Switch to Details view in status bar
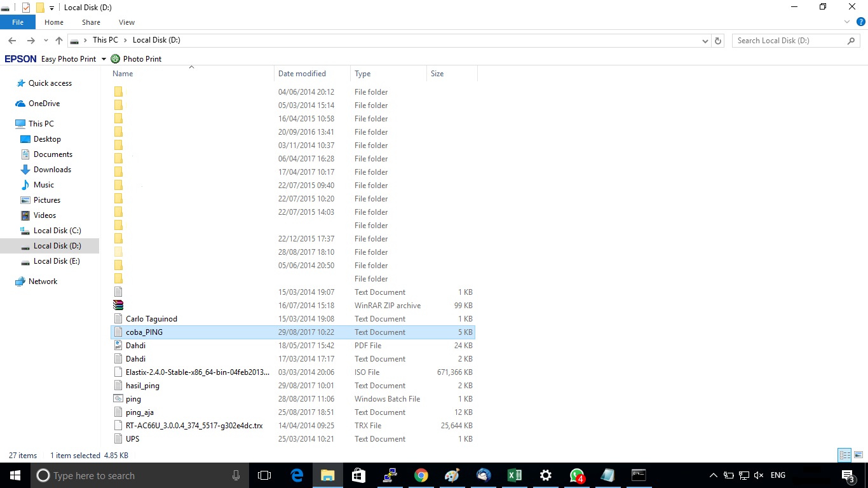This screenshot has height=488, width=868. click(x=844, y=455)
